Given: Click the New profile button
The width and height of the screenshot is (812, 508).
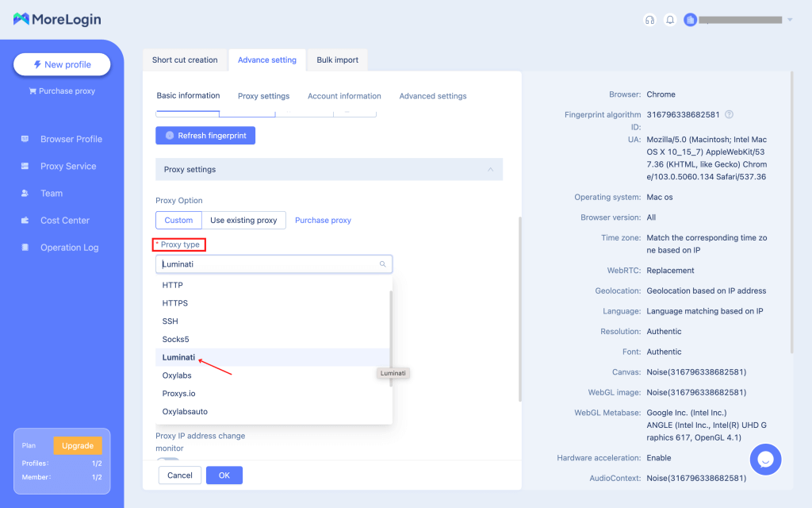Looking at the screenshot, I should (x=62, y=64).
